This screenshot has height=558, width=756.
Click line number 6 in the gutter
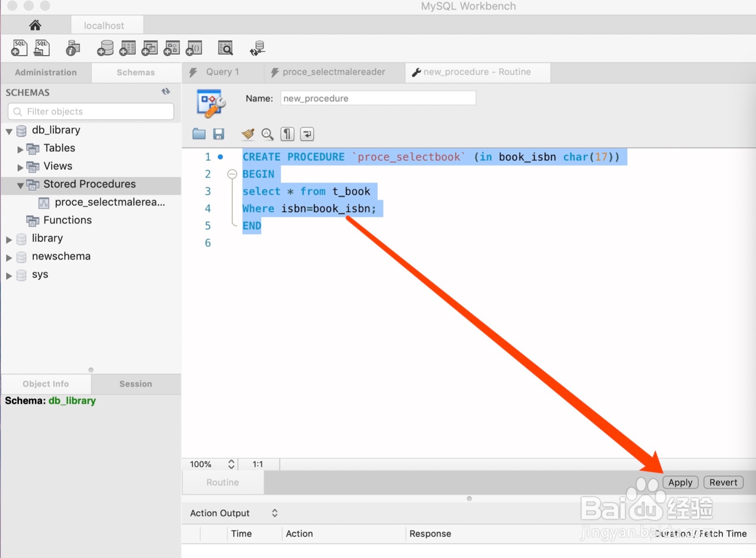pos(207,243)
